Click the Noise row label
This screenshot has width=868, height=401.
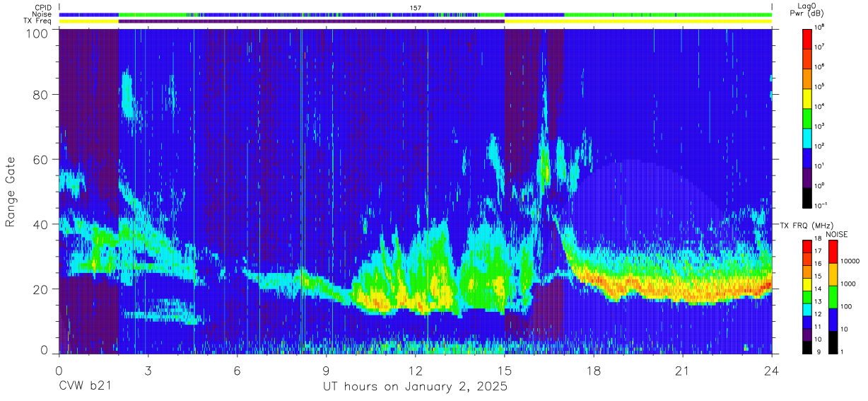point(42,14)
